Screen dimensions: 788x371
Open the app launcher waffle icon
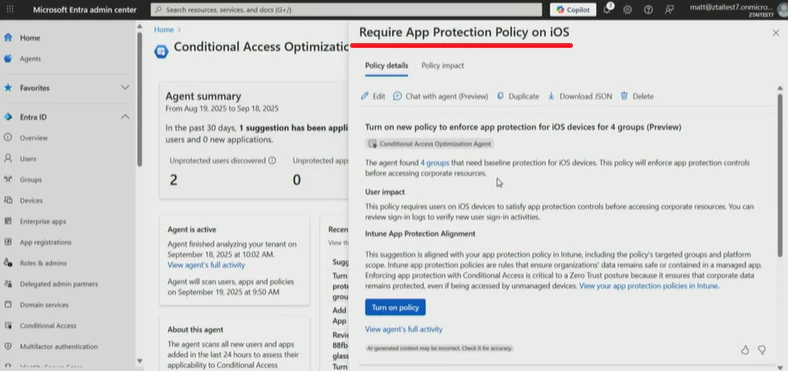click(x=10, y=10)
